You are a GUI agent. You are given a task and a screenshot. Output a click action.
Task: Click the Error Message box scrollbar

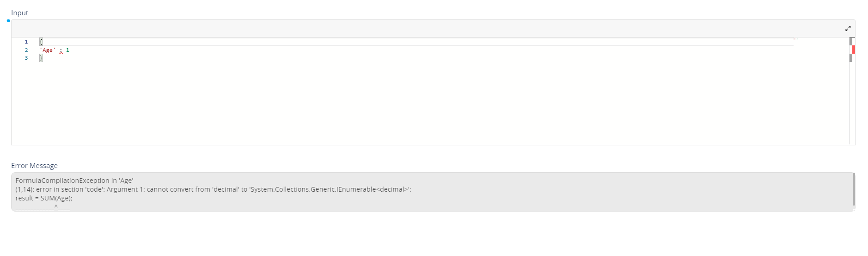coord(854,189)
